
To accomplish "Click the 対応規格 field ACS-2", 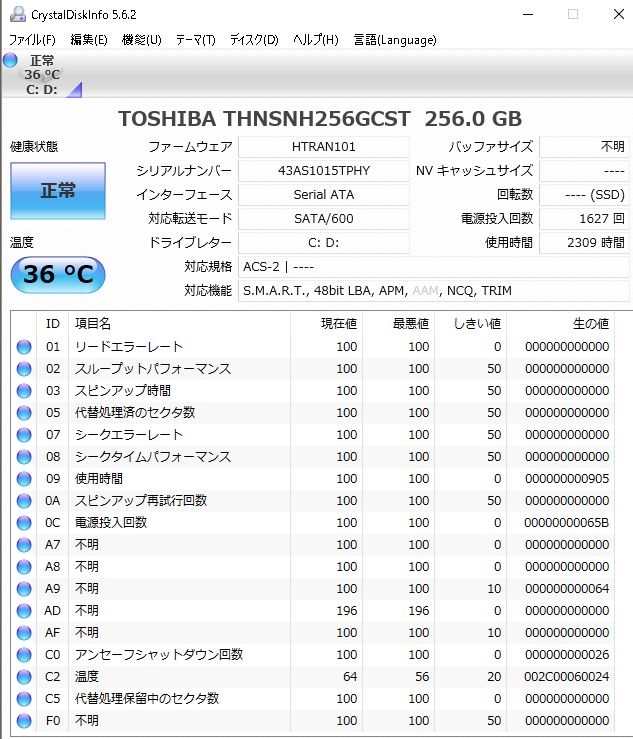I will click(x=434, y=267).
